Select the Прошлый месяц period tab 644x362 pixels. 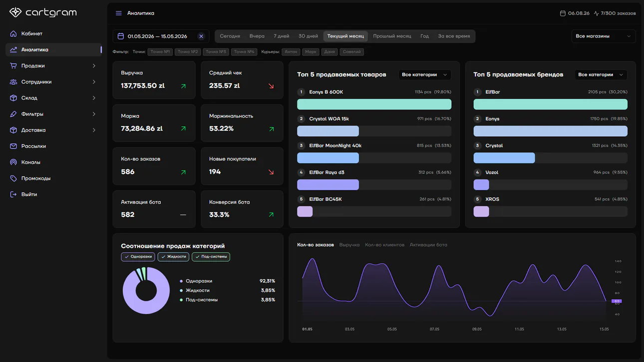point(392,36)
